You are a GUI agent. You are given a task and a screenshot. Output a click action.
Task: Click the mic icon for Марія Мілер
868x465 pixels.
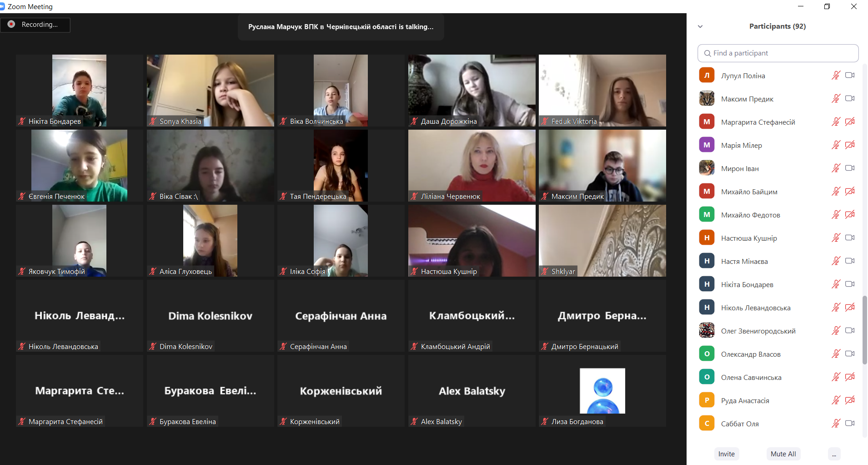click(x=836, y=145)
